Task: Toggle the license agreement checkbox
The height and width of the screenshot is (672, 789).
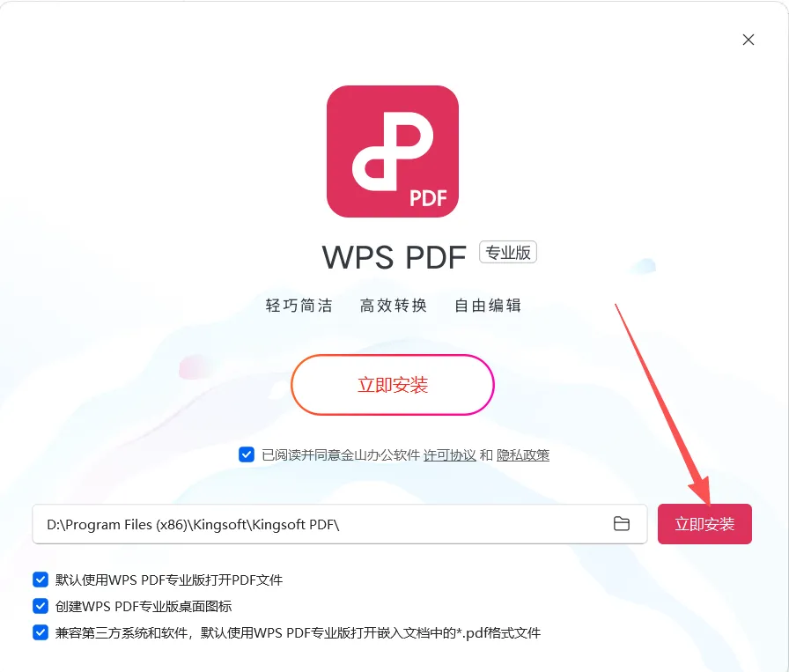Action: pos(247,454)
